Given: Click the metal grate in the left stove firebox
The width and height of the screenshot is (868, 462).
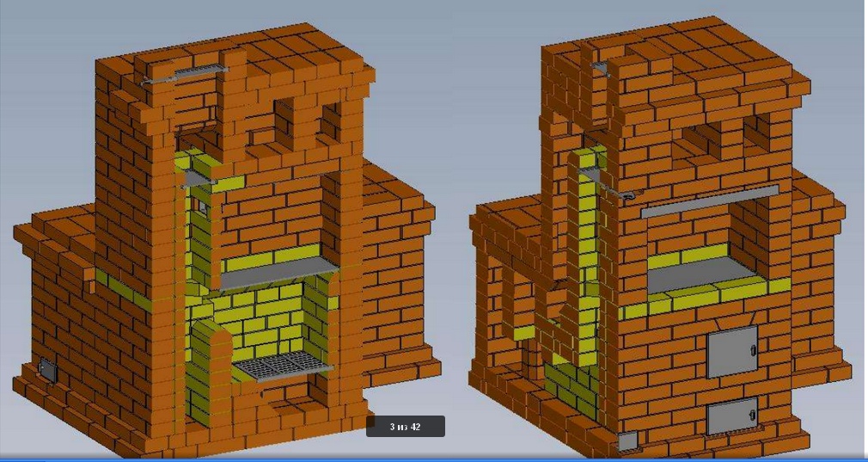Looking at the screenshot, I should pos(283,366).
